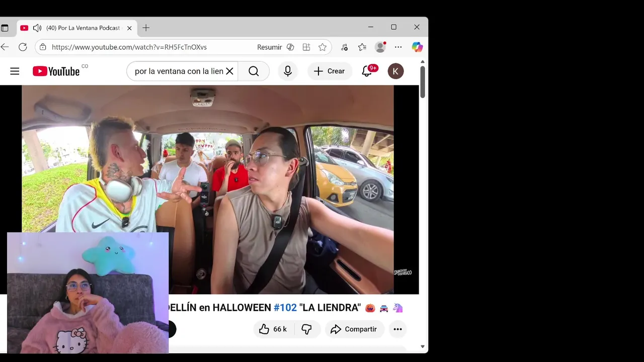Like the video with 66 k thumbs up
Image resolution: width=644 pixels, height=362 pixels.
273,329
